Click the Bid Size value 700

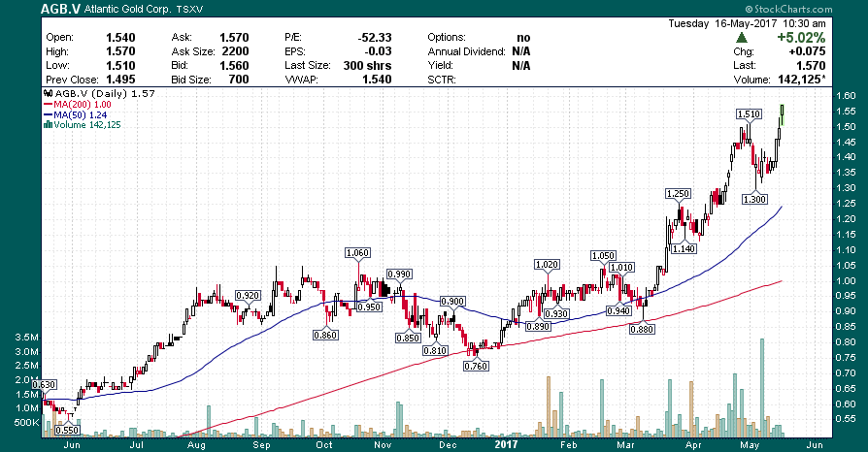coord(239,80)
